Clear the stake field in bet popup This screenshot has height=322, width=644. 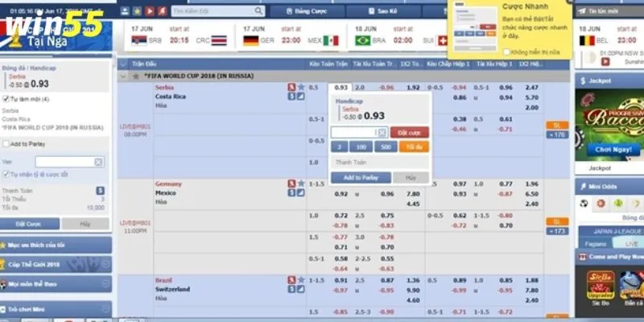click(382, 132)
